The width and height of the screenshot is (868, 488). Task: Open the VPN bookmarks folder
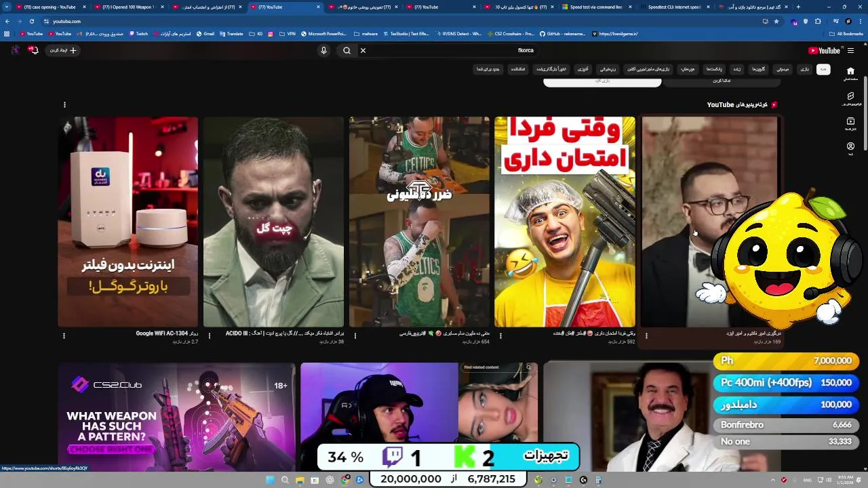click(x=288, y=33)
